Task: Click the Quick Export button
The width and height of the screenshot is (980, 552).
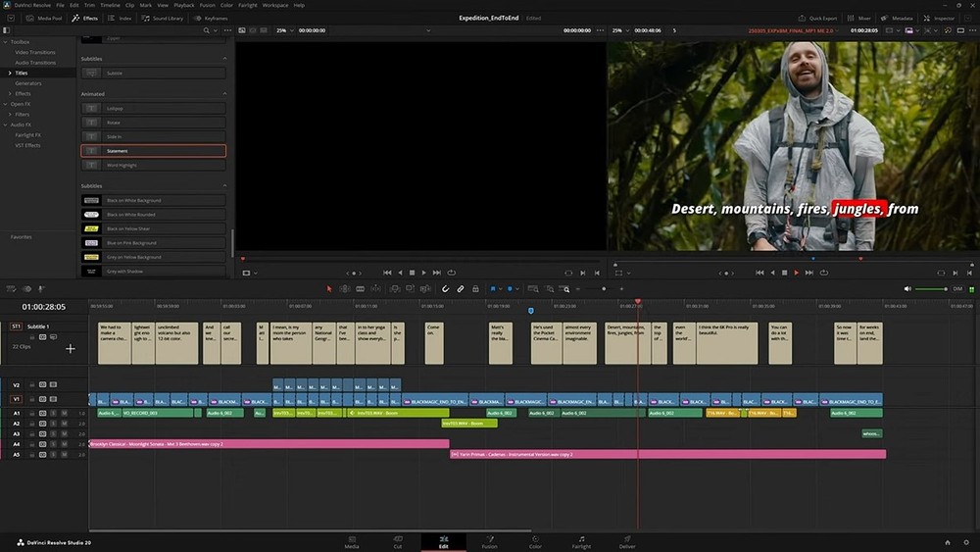Action: (819, 19)
